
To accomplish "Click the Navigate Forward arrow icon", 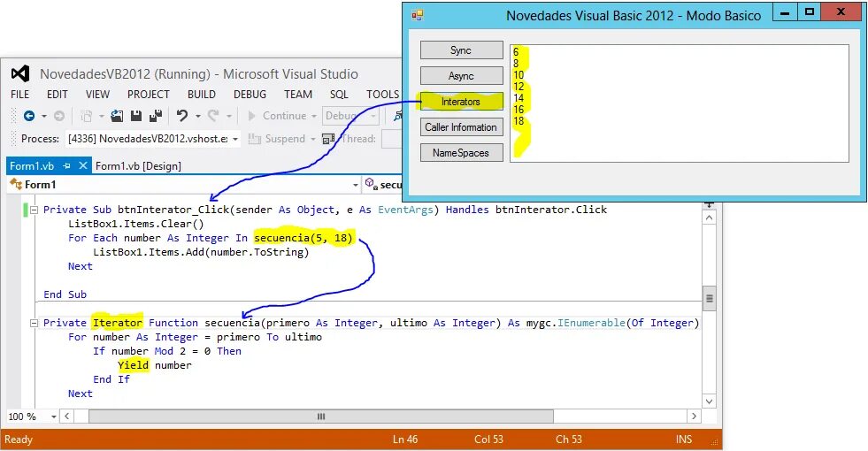I will point(58,116).
